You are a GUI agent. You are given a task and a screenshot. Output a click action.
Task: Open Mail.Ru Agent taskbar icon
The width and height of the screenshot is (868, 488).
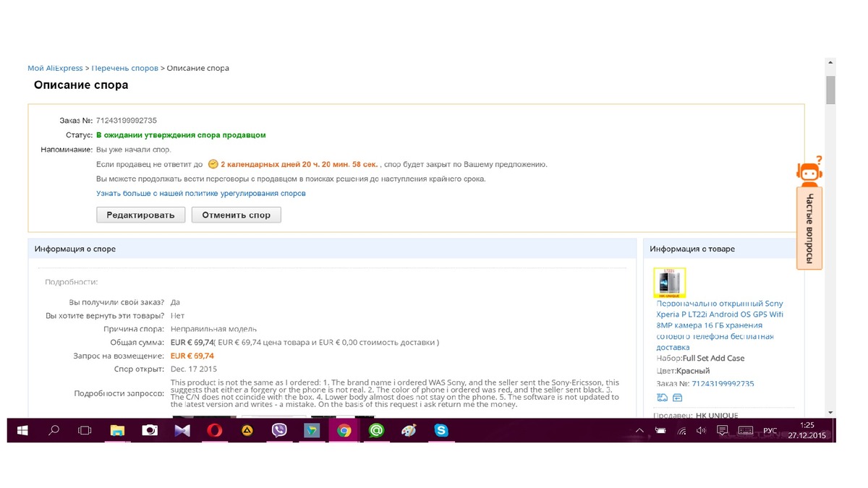click(x=376, y=430)
